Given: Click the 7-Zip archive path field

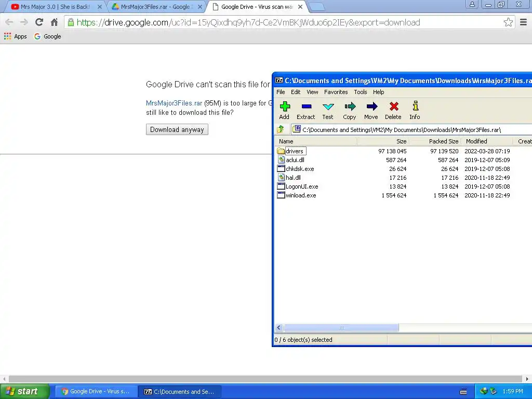Looking at the screenshot, I should (411, 129).
